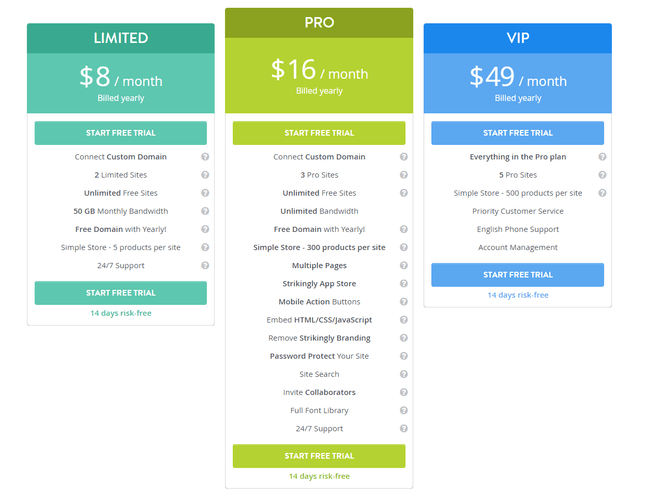Viewport: 645px width, 498px height.
Task: Click help icon beside Multiple Pages
Action: [x=404, y=265]
